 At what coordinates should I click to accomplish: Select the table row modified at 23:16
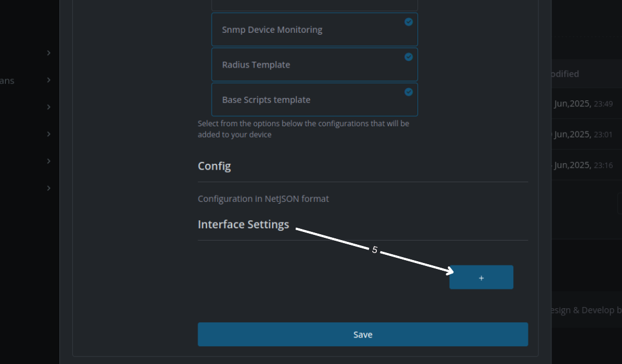click(x=587, y=165)
